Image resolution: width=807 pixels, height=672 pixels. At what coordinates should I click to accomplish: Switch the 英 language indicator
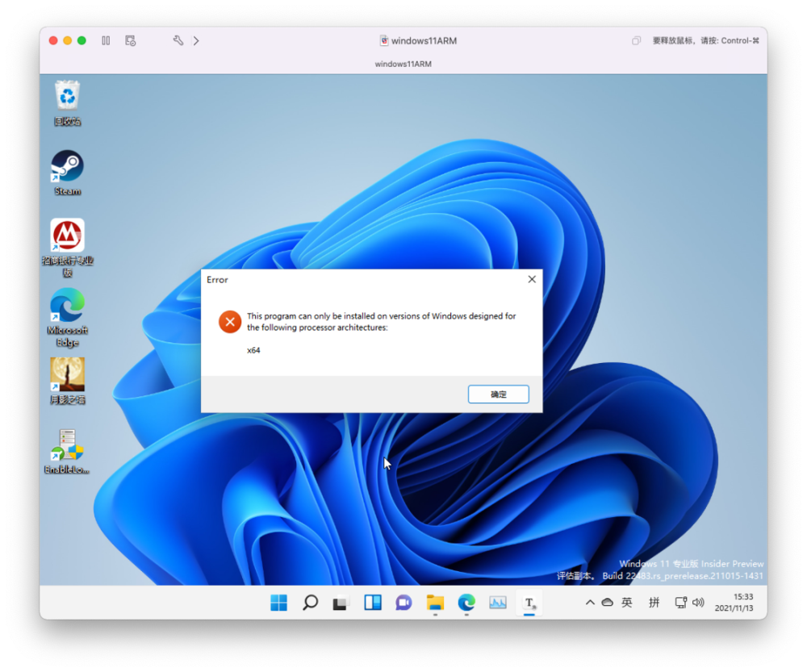pos(627,602)
